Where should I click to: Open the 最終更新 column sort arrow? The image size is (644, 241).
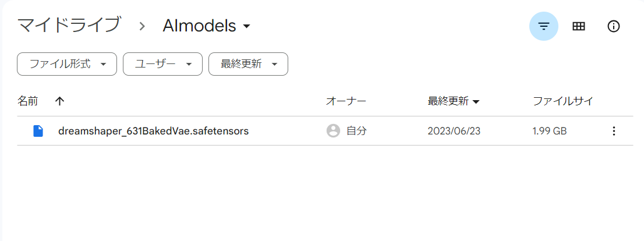[x=476, y=102]
